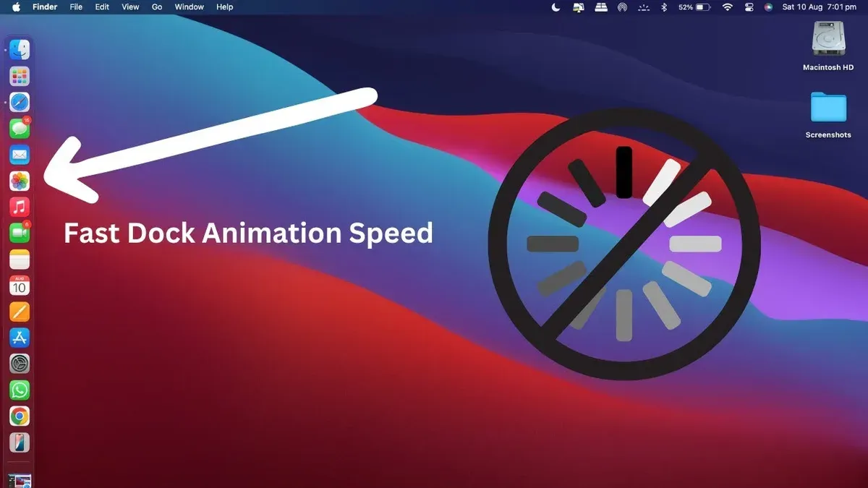Screen dimensions: 868x488
Task: Open the Go menu
Action: 157,7
